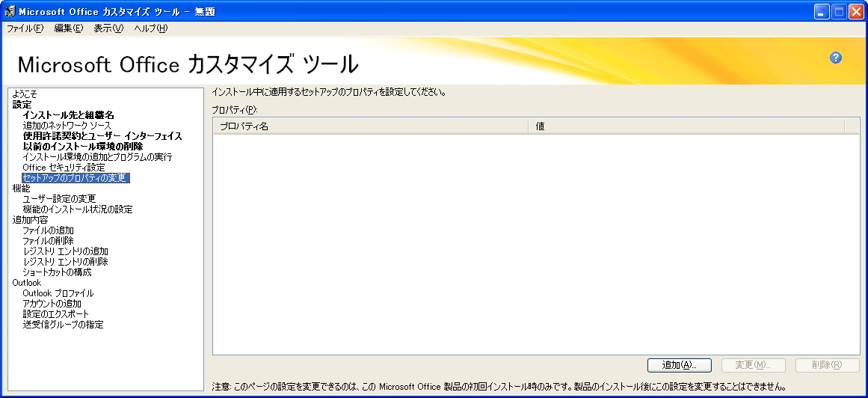Open Outlook プロファイル settings
This screenshot has height=398, width=868.
click(58, 293)
